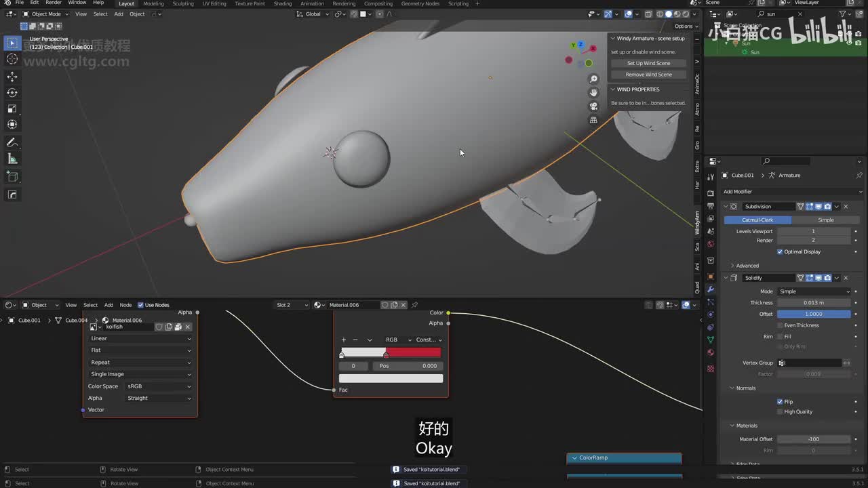Click the Remove Wind Scene button
The width and height of the screenshot is (868, 488).
click(x=648, y=75)
